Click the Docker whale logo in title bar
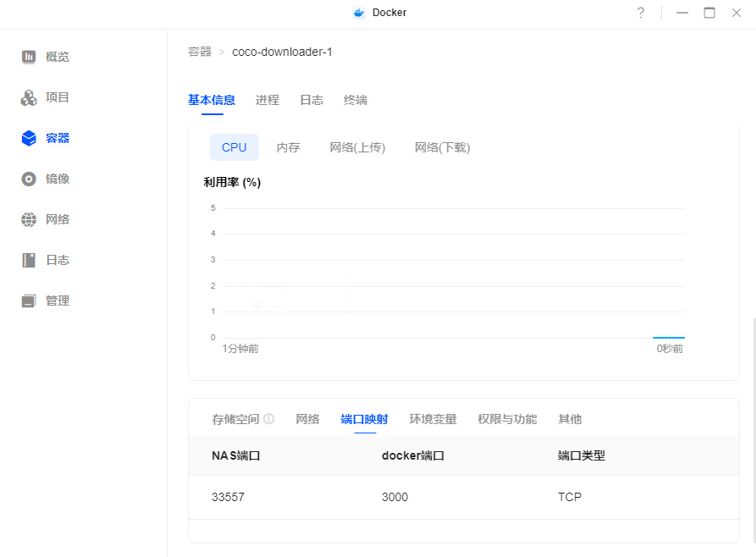 359,13
